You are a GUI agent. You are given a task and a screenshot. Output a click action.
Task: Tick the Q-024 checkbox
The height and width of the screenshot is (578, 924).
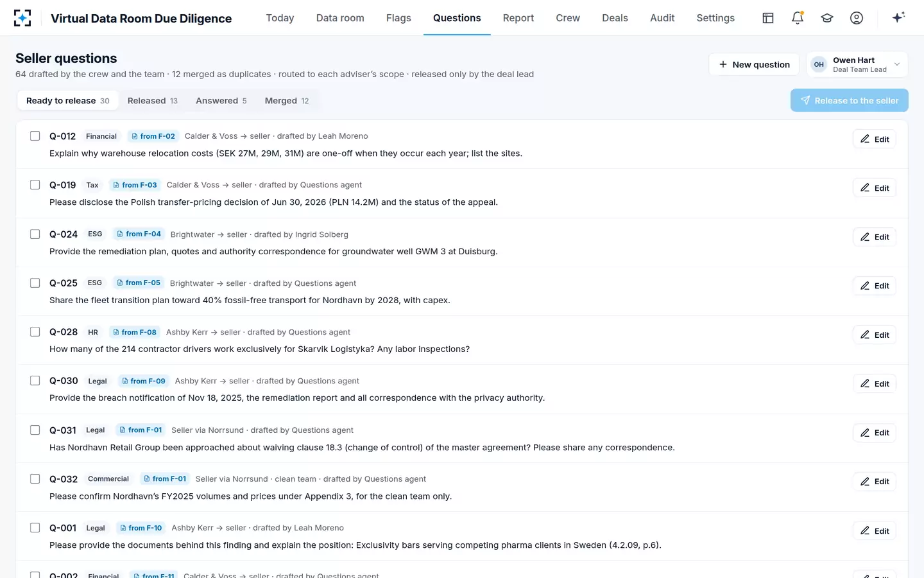(x=35, y=234)
